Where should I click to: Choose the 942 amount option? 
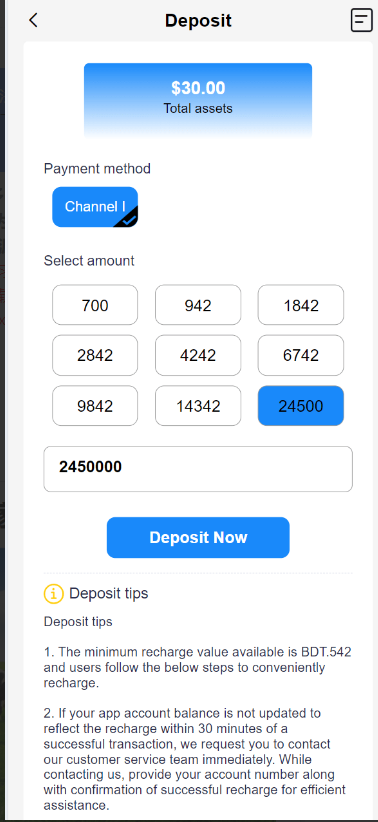(x=198, y=305)
